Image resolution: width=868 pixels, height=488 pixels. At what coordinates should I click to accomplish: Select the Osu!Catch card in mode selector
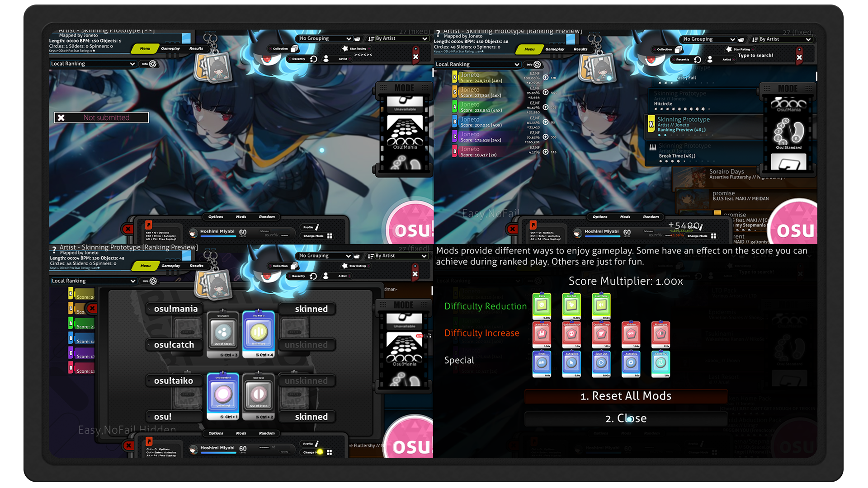point(223,334)
